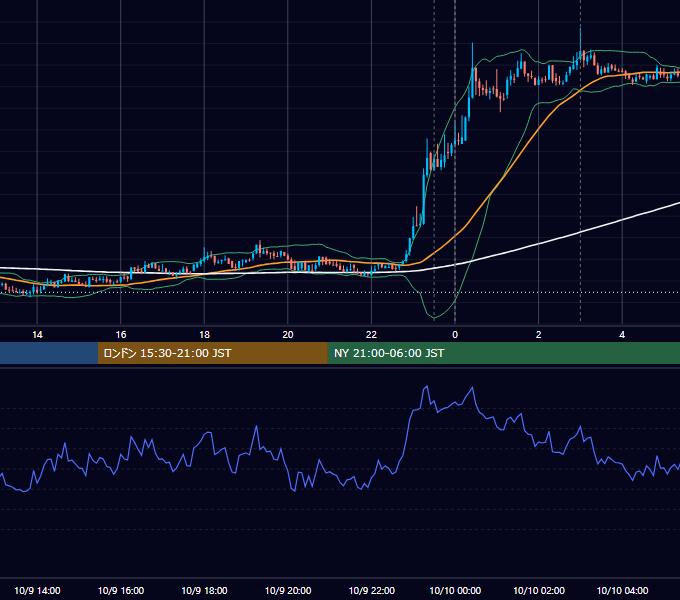Click the blue session bar before ロンドン
680x600 pixels.
coord(49,353)
